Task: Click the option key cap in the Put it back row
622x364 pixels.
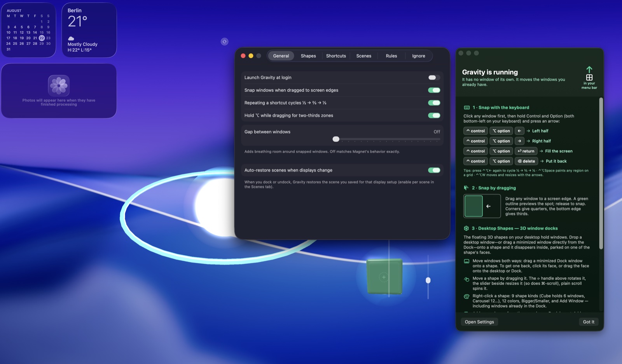Action: coord(501,161)
